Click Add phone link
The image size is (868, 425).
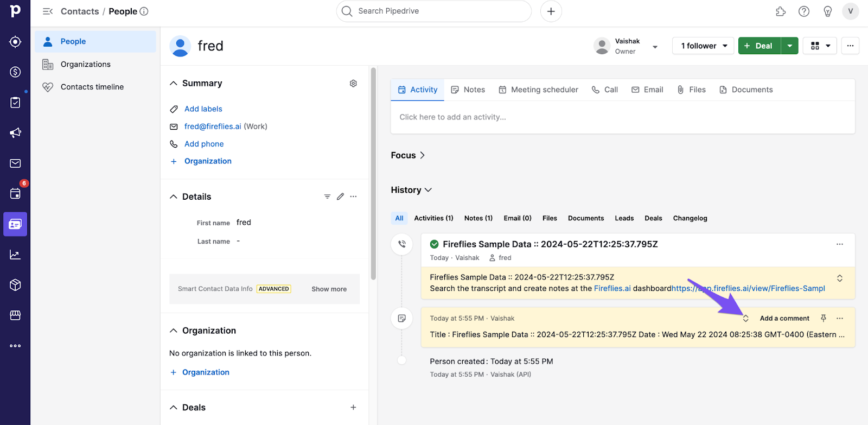click(204, 144)
